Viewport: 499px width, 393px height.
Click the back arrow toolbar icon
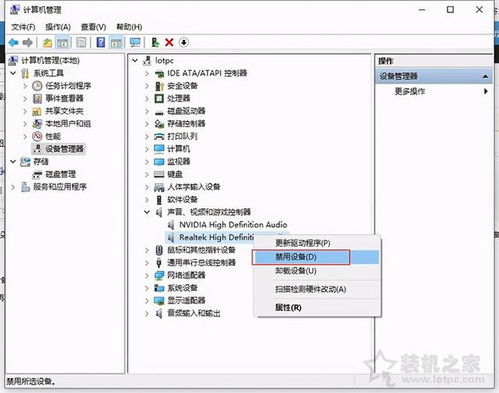pyautogui.click(x=14, y=42)
